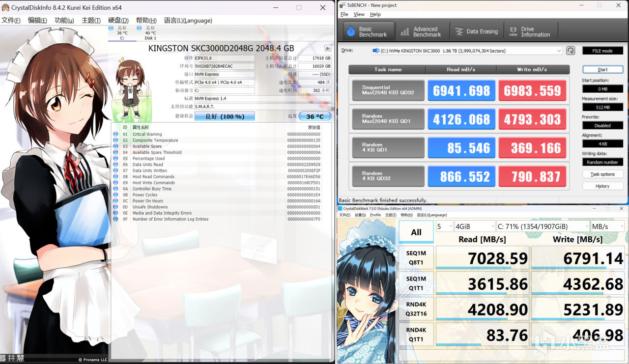This screenshot has width=629, height=364.
Task: Click the Start button in TxBENCH
Action: tap(602, 70)
